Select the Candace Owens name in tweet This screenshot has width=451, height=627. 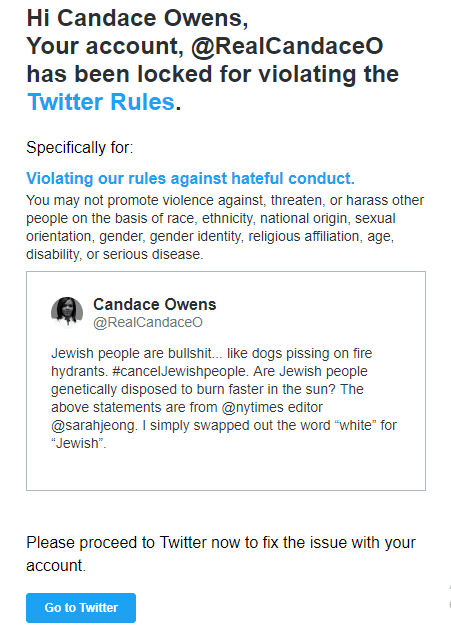coord(154,304)
